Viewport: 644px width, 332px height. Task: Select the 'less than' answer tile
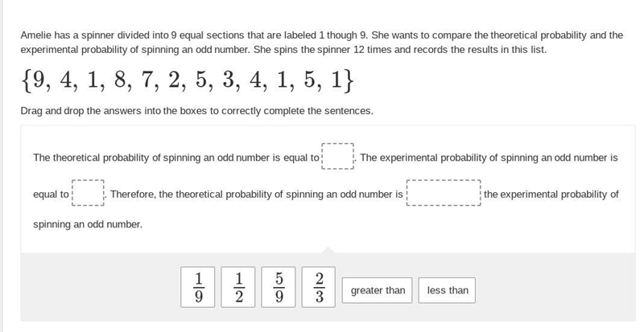click(x=447, y=290)
